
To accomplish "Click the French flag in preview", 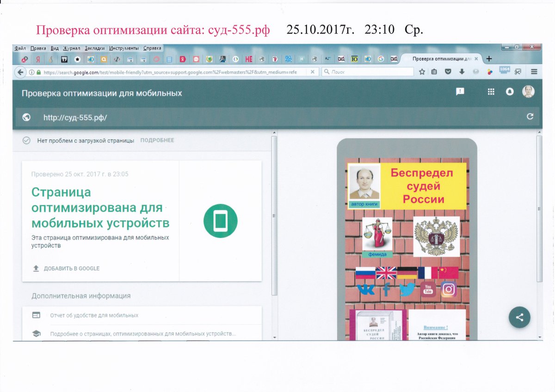I will tap(428, 273).
